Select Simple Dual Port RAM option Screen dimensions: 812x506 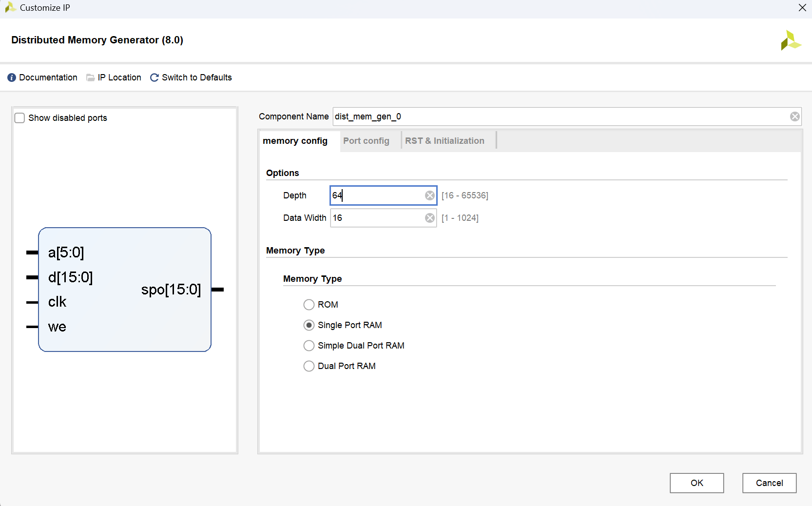[x=309, y=346]
